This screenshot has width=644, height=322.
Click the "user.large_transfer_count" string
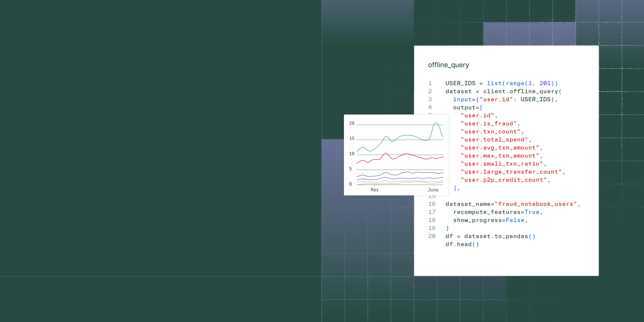[511, 172]
